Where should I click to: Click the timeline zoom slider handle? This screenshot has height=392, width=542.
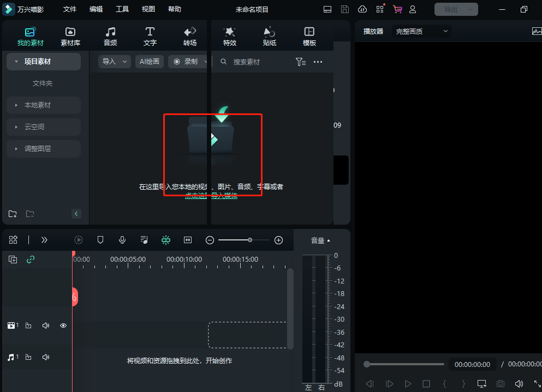point(250,240)
